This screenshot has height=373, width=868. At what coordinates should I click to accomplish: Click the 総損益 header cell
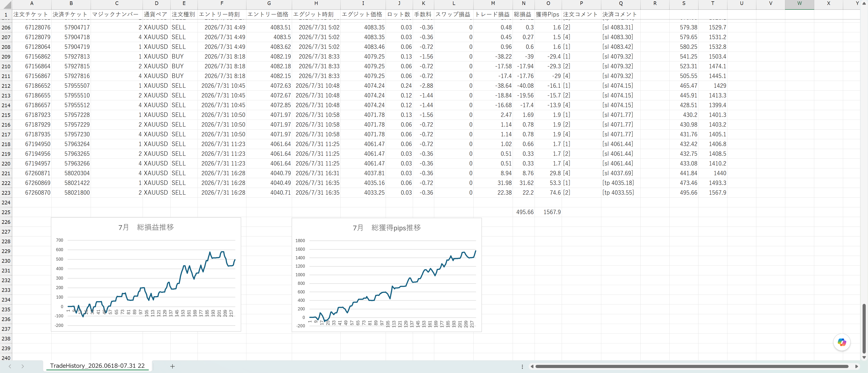(x=524, y=14)
